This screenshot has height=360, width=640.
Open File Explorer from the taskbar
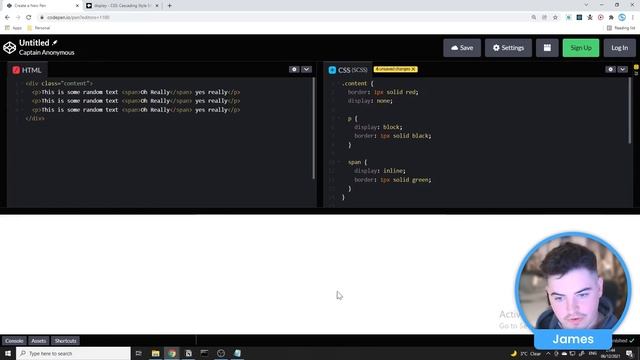(156, 353)
